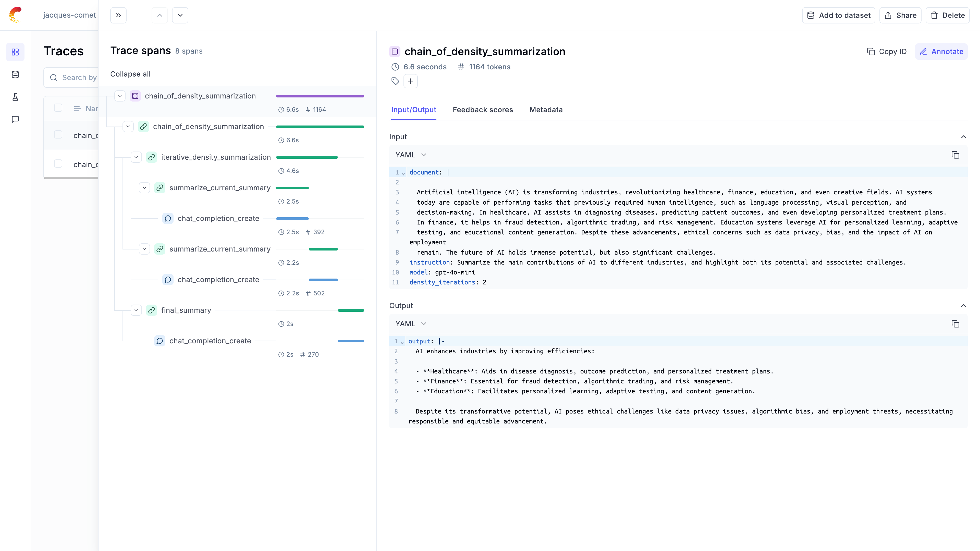Viewport: 980px width, 551px height.
Task: Click Add to dataset button
Action: click(838, 15)
